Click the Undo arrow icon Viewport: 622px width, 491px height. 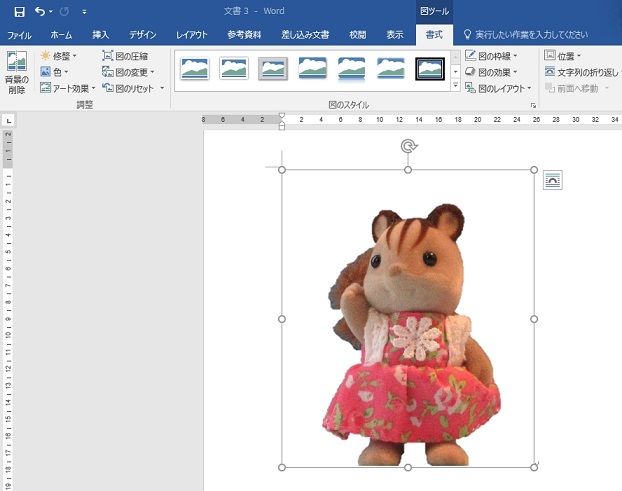pos(39,12)
